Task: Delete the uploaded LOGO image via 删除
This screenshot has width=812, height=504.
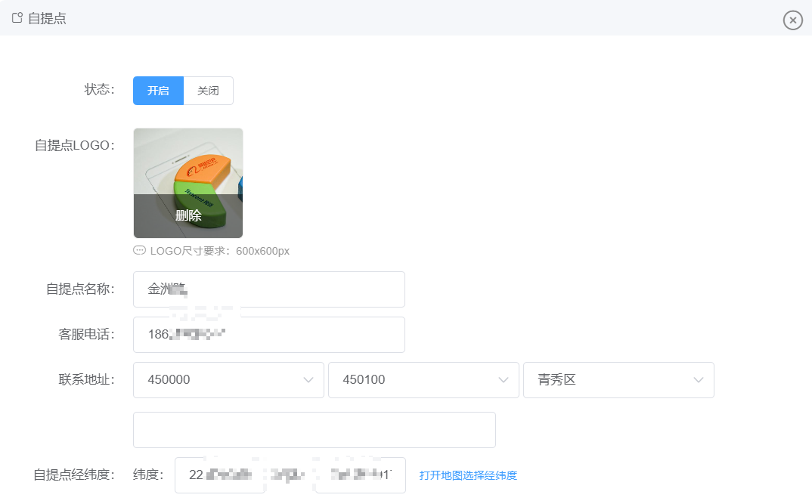Action: click(x=188, y=215)
